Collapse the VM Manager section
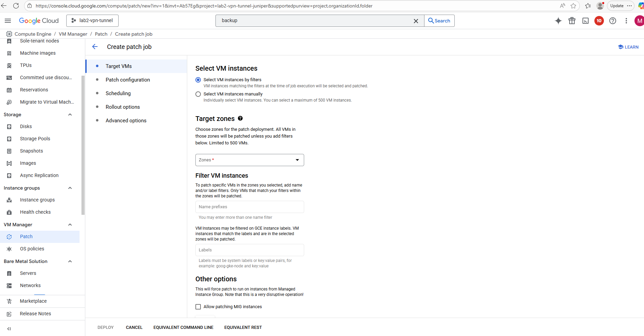Screen dimensions: 644x336 point(70,225)
